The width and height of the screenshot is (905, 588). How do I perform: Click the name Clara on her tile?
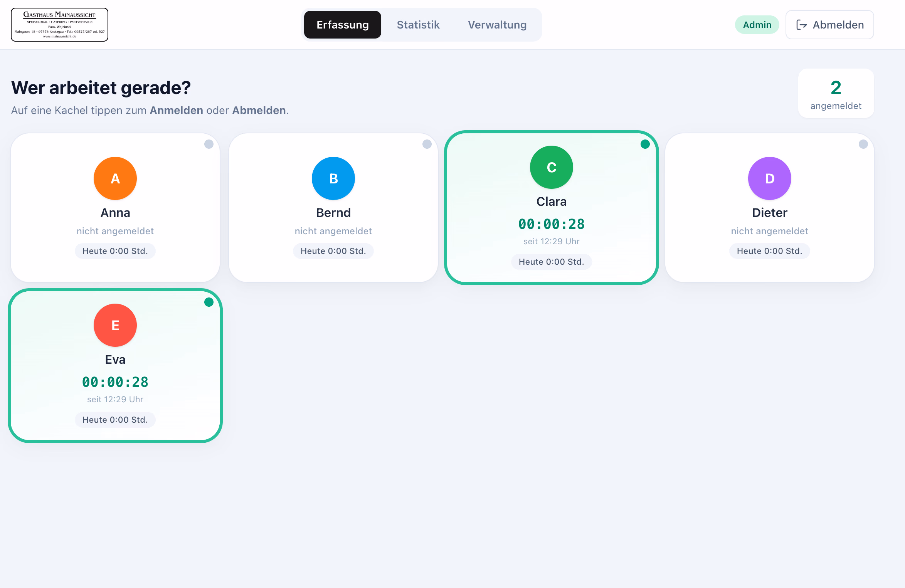(x=552, y=202)
